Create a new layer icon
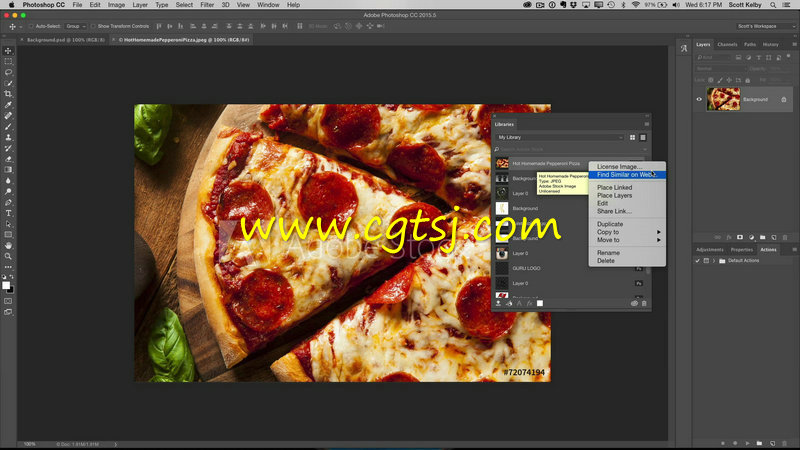Viewport: 800px width, 450px height. 773,237
